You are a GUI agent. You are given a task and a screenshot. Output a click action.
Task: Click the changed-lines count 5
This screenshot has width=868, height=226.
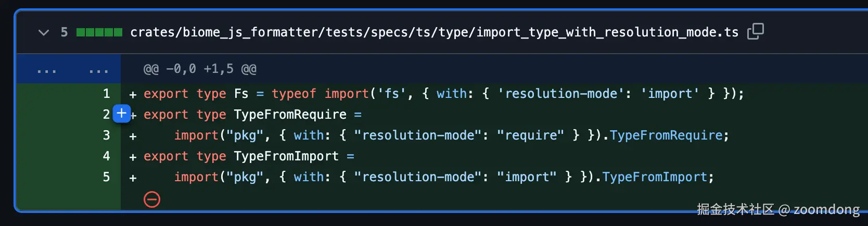tap(64, 32)
